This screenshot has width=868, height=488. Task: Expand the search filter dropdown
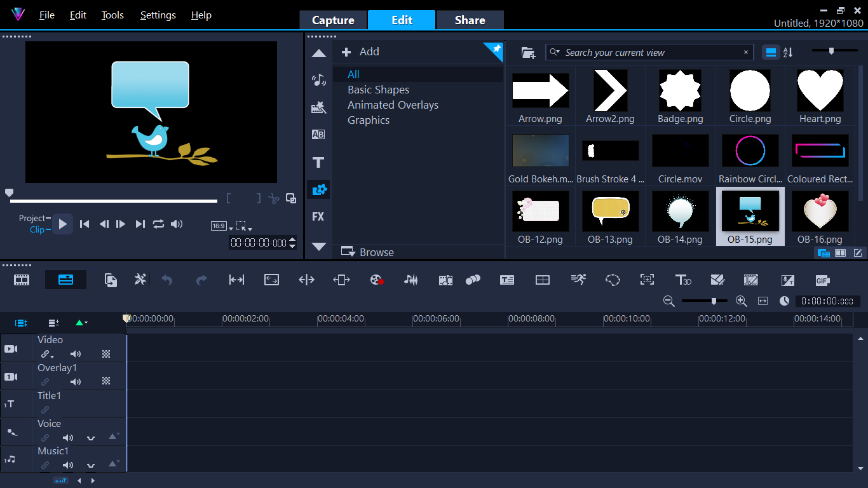point(555,52)
